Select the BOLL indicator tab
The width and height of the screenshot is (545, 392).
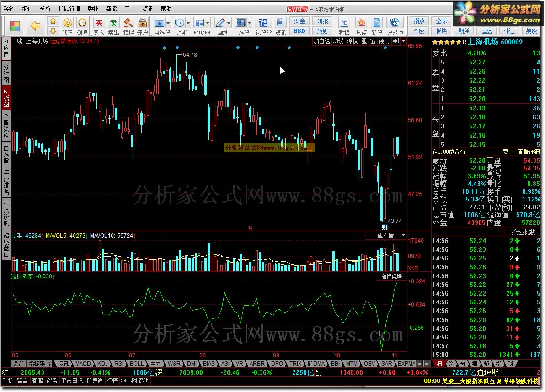[x=137, y=364]
